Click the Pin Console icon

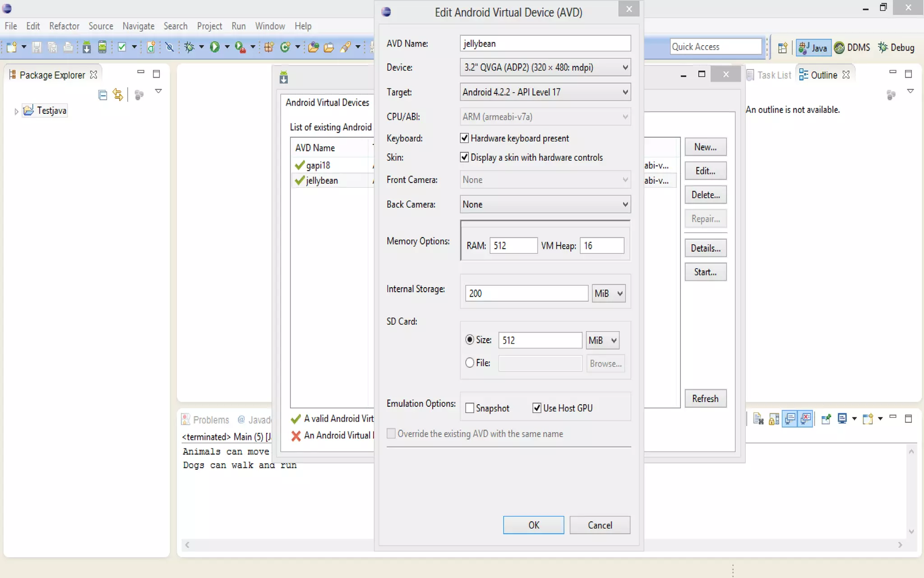tap(826, 419)
